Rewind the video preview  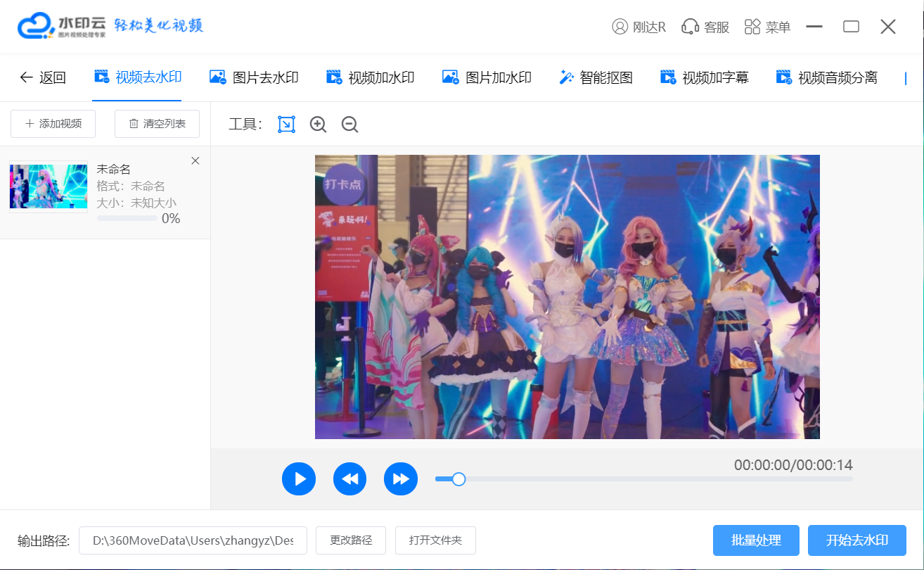(x=349, y=479)
